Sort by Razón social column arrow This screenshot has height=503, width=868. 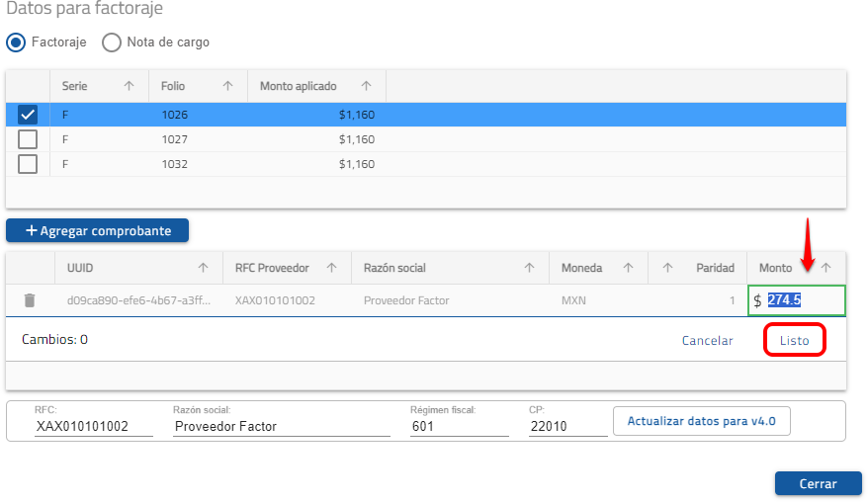(529, 268)
